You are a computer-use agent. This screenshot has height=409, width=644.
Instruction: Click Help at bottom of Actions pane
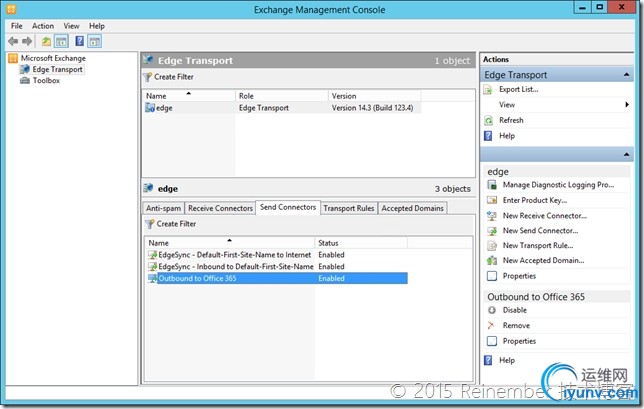[507, 360]
